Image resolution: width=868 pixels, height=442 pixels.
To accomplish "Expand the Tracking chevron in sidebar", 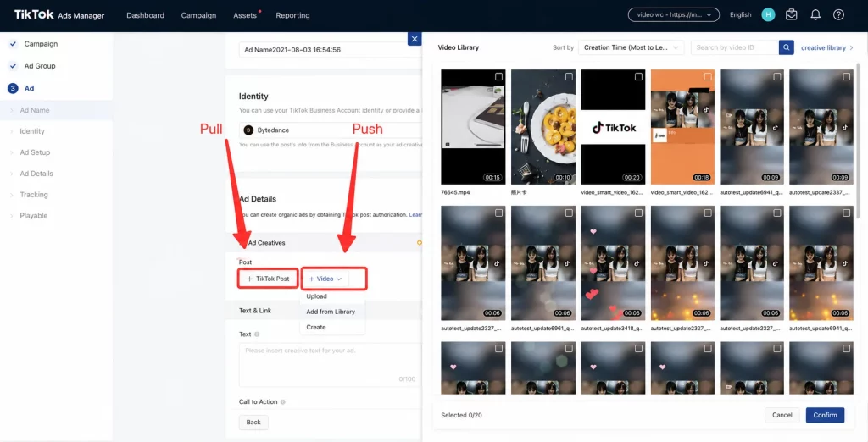I will [x=12, y=195].
